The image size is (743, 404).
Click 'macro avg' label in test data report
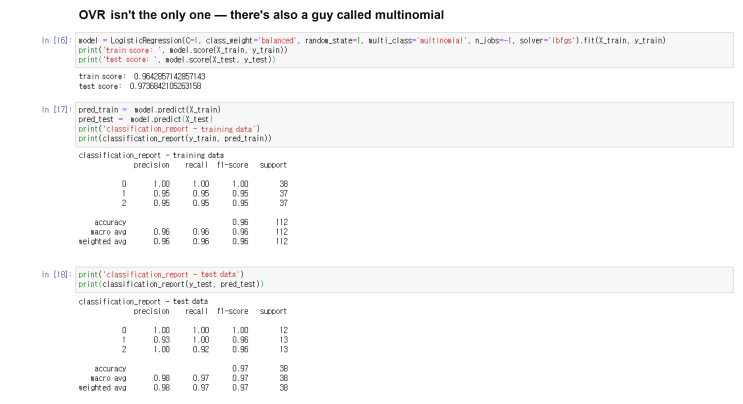[109, 378]
